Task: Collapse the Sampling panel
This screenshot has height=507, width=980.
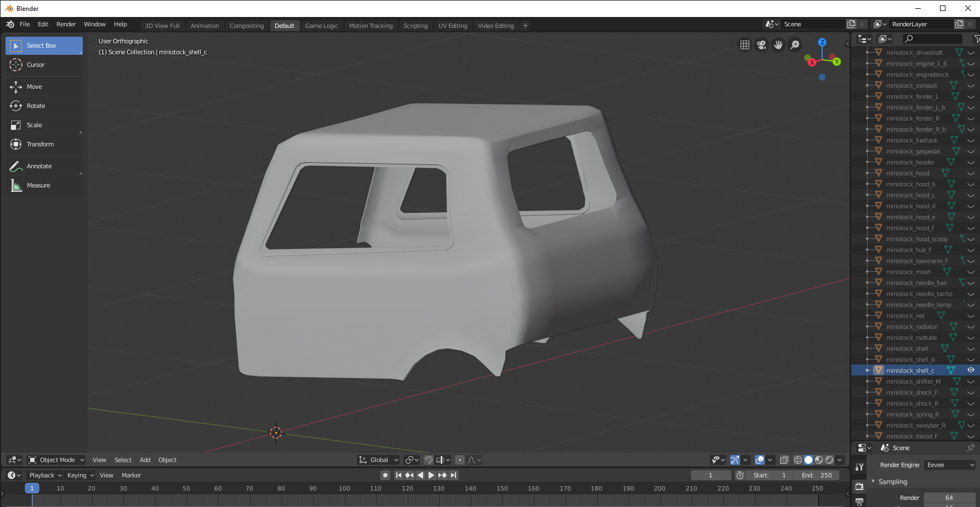Action: tap(893, 481)
